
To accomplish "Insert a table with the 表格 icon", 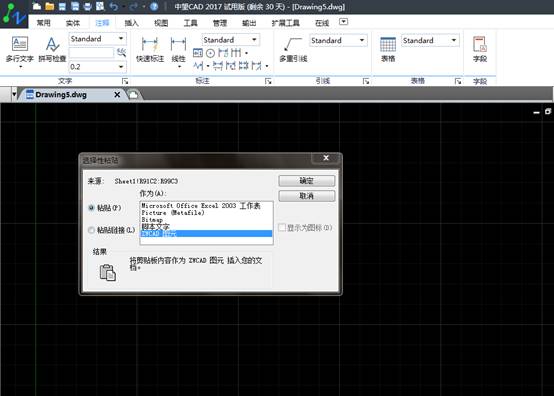I will (x=388, y=49).
